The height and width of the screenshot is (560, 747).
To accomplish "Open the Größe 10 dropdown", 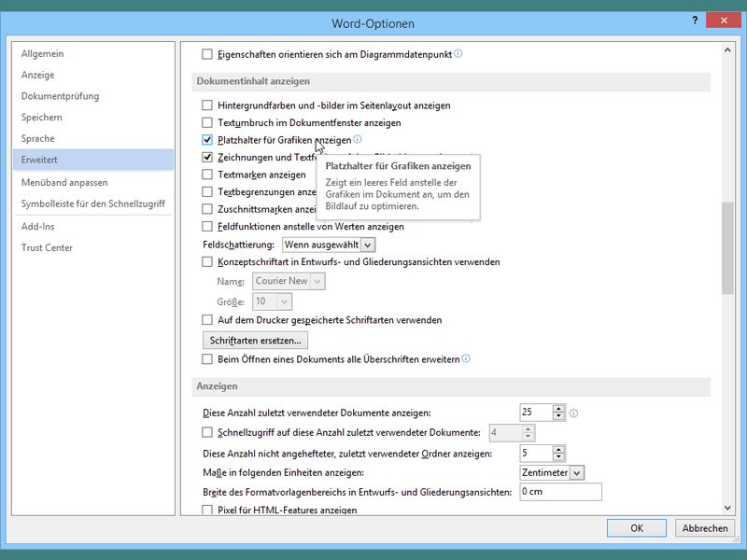I will tap(285, 301).
